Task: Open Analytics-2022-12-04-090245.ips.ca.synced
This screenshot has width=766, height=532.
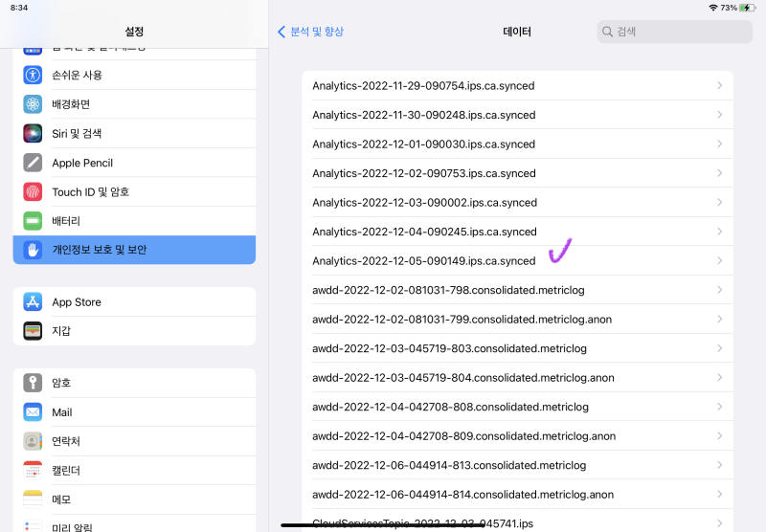Action: click(x=517, y=232)
